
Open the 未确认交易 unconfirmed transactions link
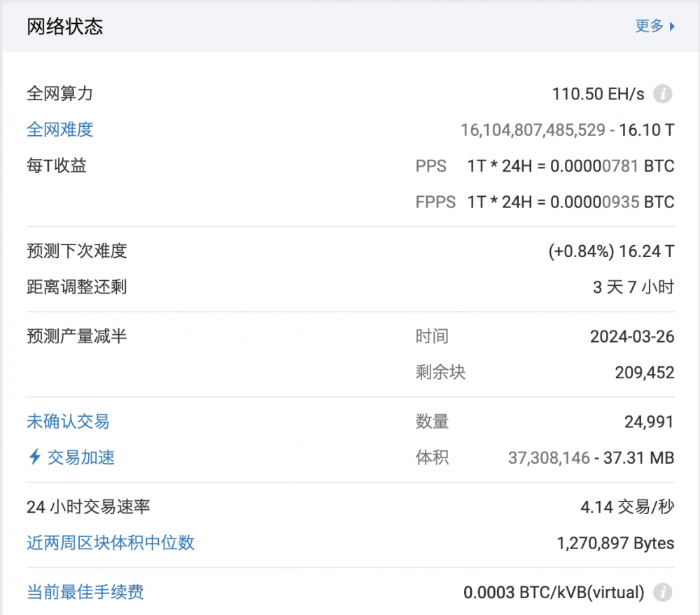tap(67, 421)
